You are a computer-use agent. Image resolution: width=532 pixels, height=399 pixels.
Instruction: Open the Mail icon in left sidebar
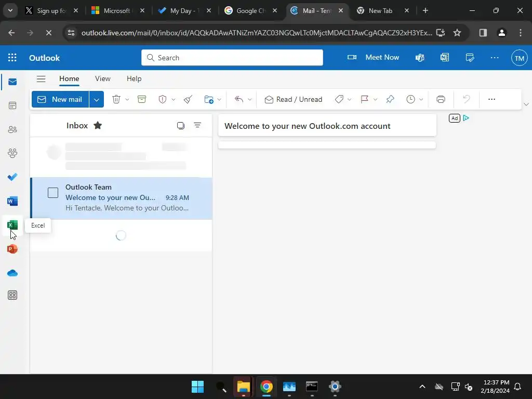tap(12, 82)
